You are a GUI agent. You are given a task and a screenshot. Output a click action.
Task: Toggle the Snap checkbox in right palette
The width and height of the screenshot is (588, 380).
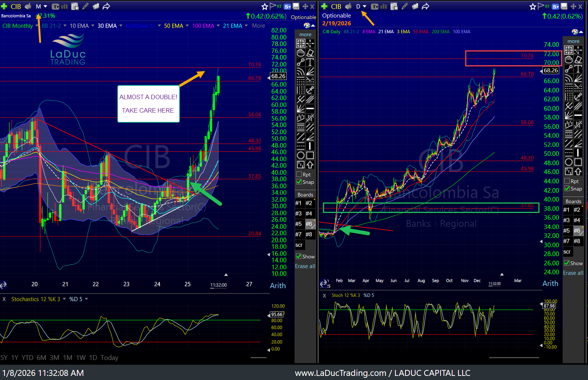pos(567,188)
